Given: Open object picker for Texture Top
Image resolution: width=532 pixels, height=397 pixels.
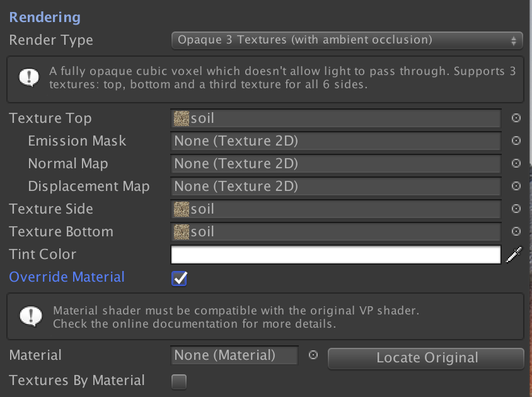Looking at the screenshot, I should (516, 118).
